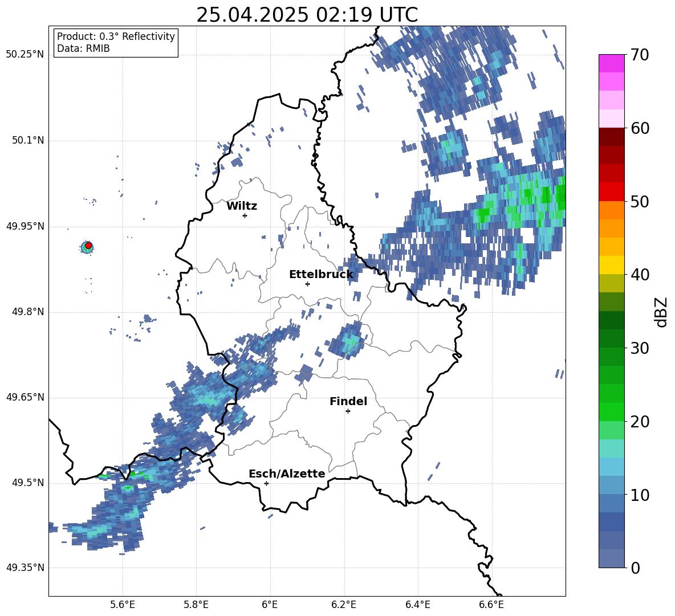Image resolution: width=675 pixels, height=616 pixels.
Task: Click the 49.5°N latitude label
Action: pos(27,483)
